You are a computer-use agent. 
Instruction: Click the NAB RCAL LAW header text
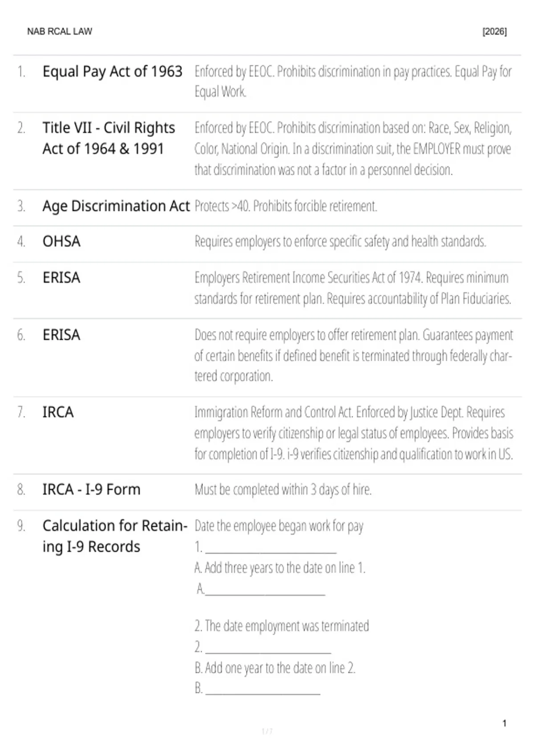click(x=60, y=32)
